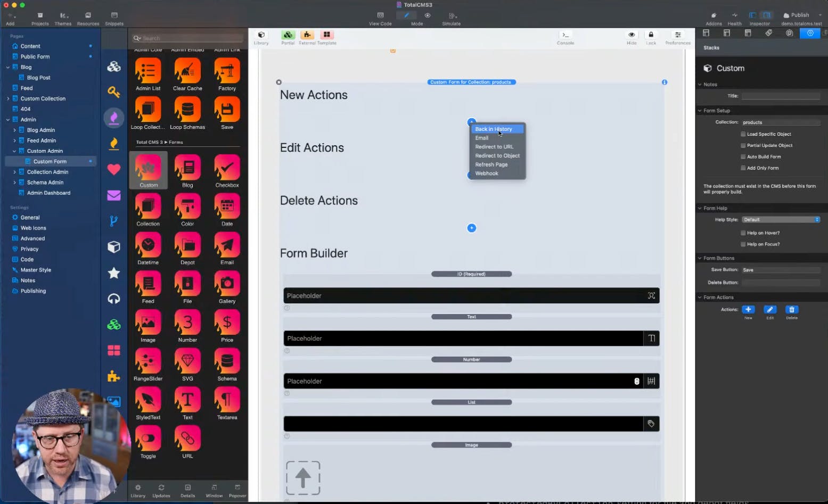Viewport: 828px width, 504px height.
Task: Expand the Schema Admin tree item
Action: point(14,183)
